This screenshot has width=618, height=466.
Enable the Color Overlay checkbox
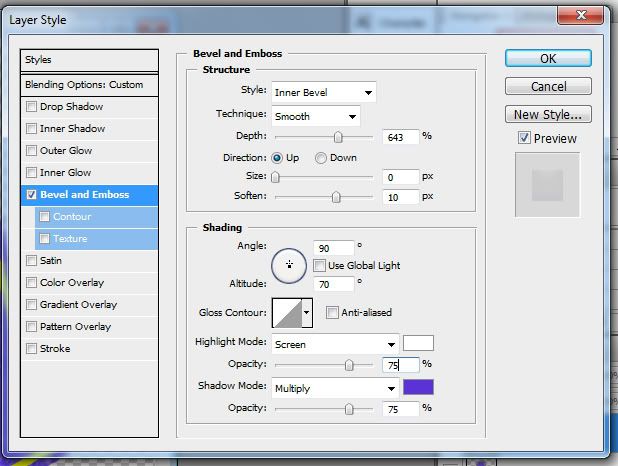[x=31, y=283]
